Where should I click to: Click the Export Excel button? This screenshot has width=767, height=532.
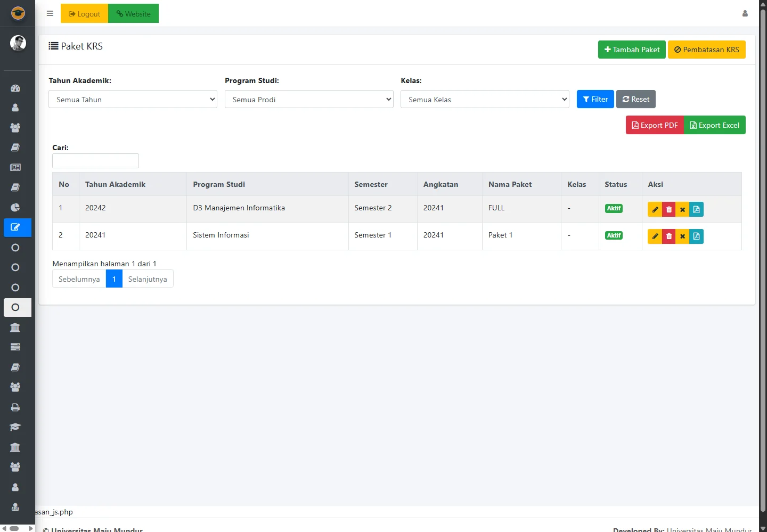pyautogui.click(x=714, y=125)
